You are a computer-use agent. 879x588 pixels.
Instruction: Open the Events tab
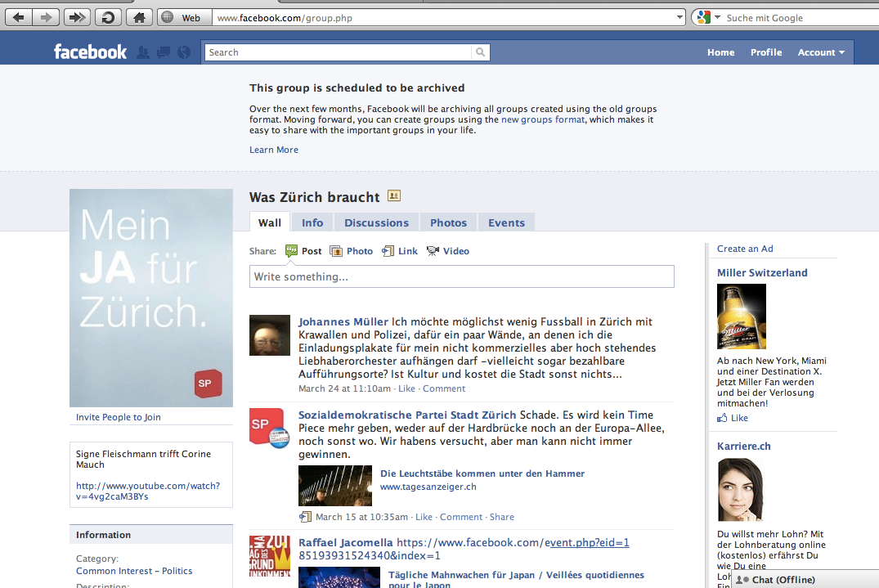click(506, 222)
